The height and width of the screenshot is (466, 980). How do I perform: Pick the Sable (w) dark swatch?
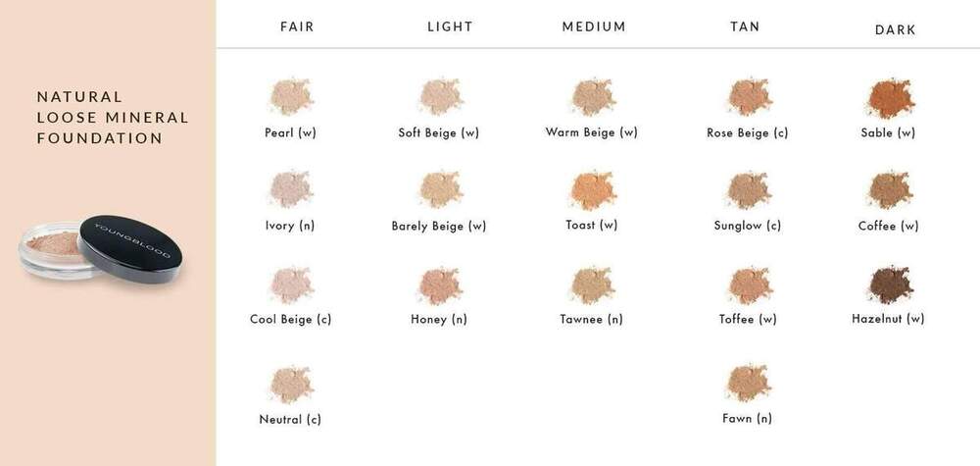[888, 98]
